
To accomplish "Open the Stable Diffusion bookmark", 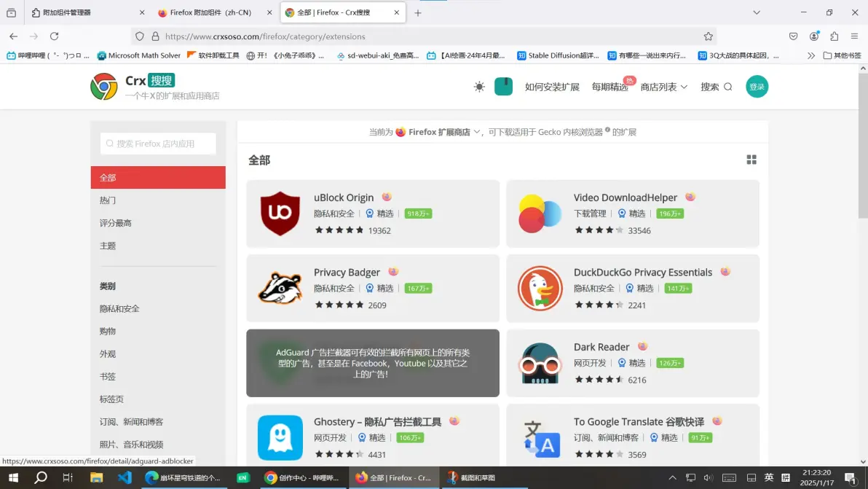I will click(x=558, y=55).
